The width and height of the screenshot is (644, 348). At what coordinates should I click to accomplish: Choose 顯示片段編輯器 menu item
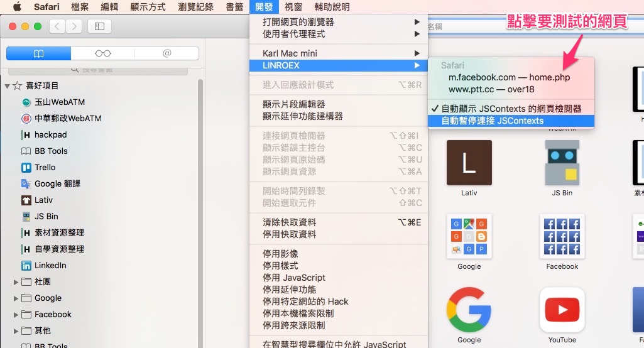tap(339, 104)
